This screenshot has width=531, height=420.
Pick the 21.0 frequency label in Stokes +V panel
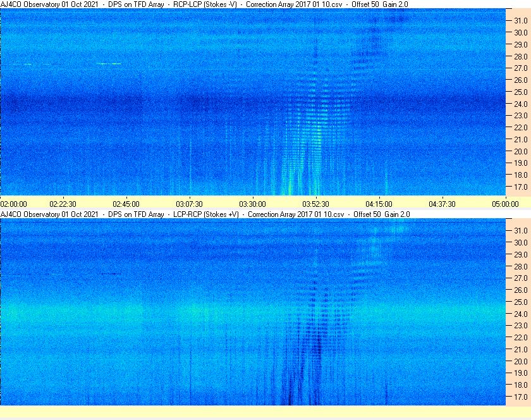tap(521, 349)
